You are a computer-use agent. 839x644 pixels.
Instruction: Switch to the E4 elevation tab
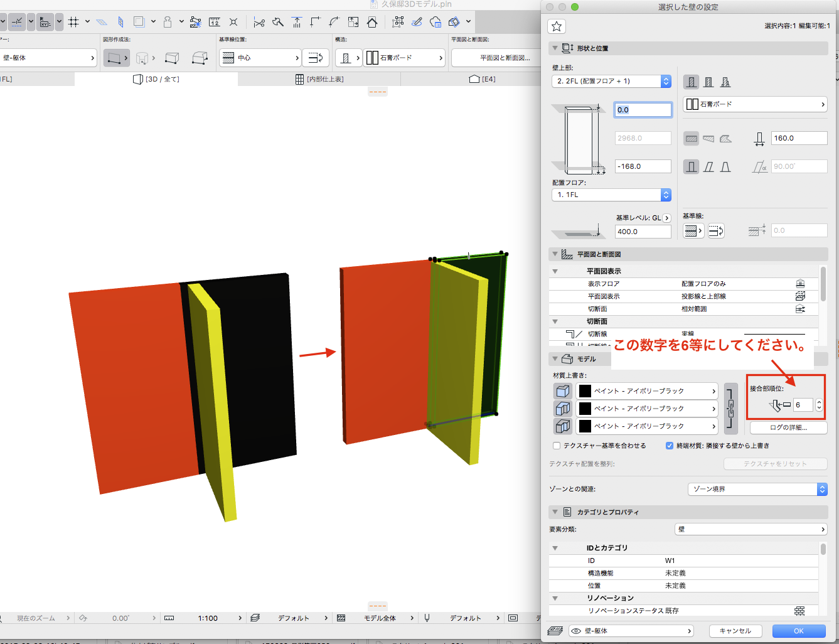482,79
